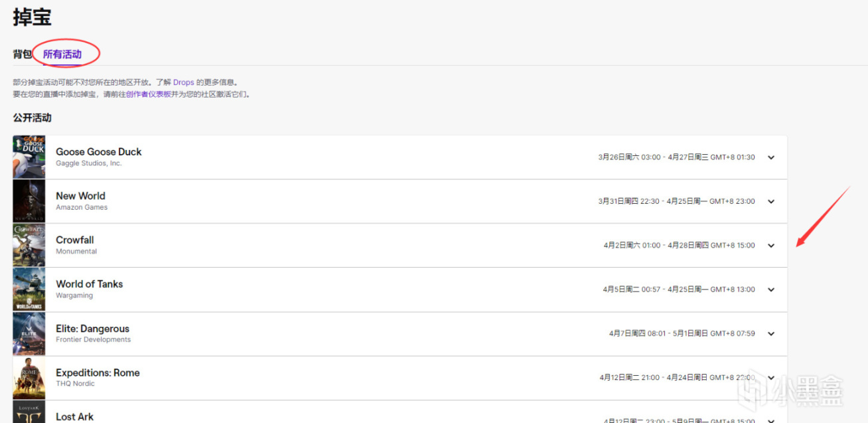The height and width of the screenshot is (423, 868).
Task: Open the Drops information link
Action: point(184,82)
